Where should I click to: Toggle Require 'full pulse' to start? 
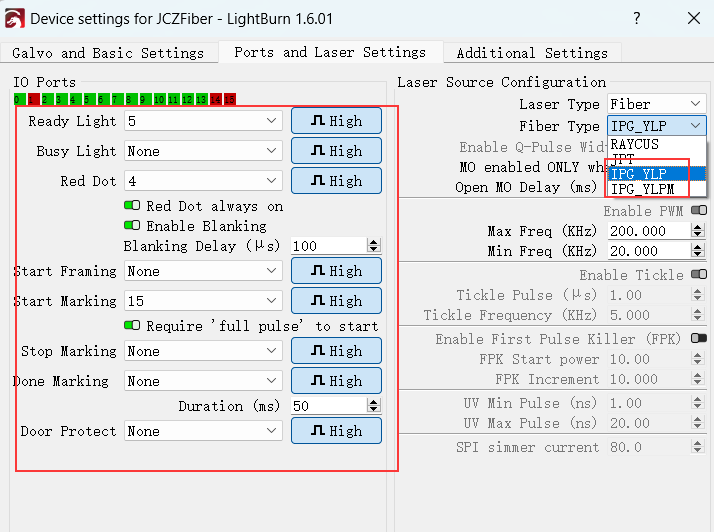(132, 325)
